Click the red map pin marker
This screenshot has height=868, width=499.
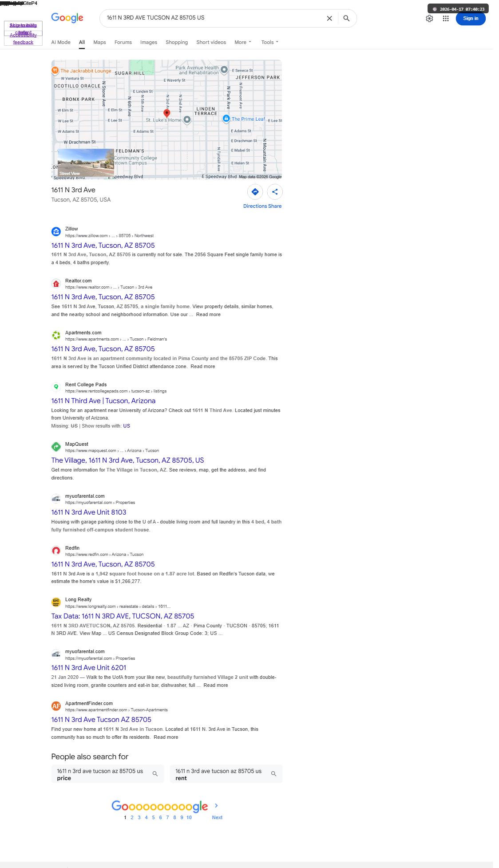tap(167, 113)
